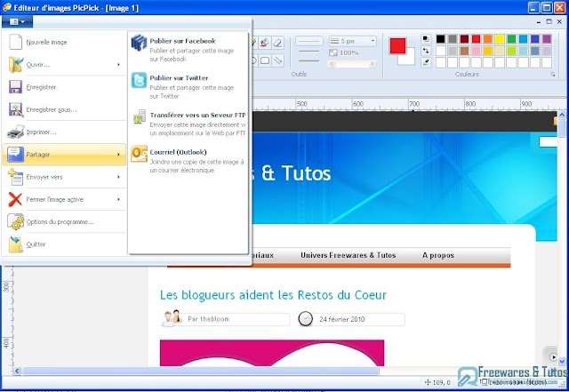
Task: Click the opacity 100% checkered icon
Action: [x=333, y=52]
